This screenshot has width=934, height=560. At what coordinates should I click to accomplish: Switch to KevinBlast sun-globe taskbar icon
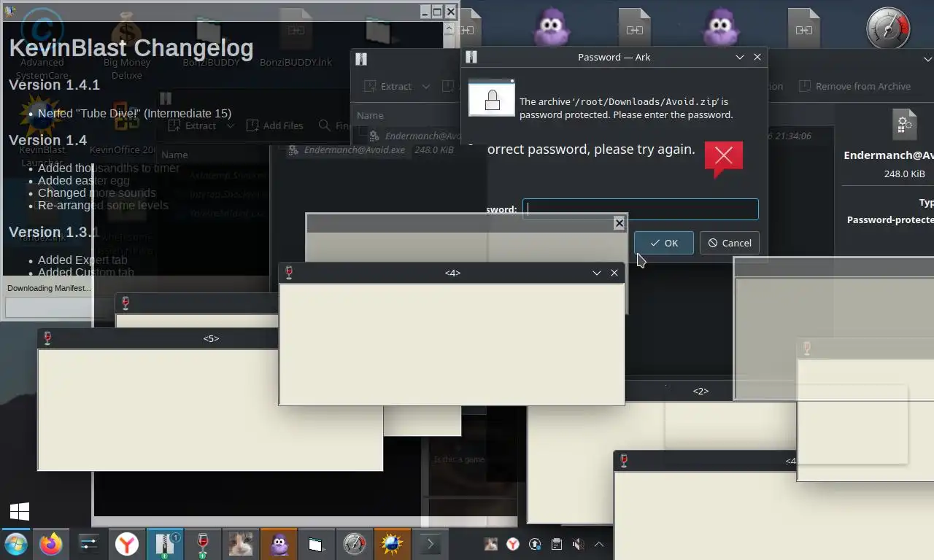click(x=392, y=544)
